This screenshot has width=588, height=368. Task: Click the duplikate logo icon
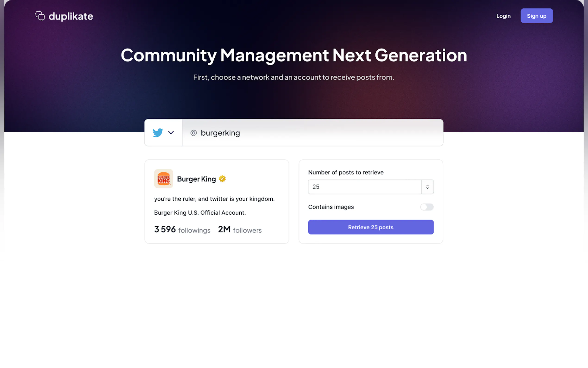[x=40, y=16]
